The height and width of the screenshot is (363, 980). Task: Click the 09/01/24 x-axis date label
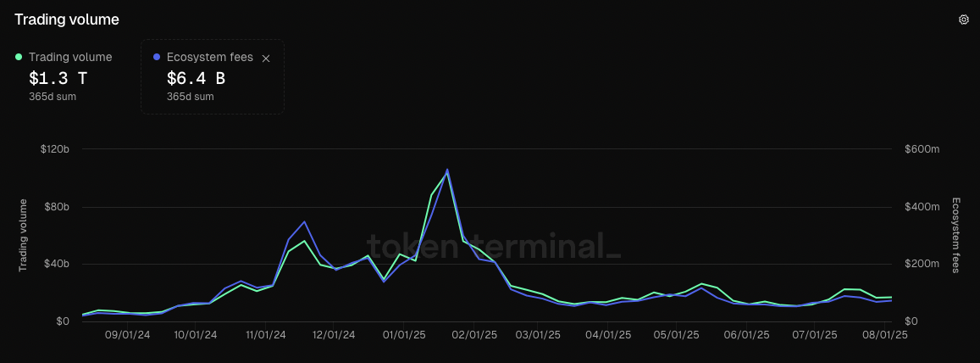tap(128, 335)
